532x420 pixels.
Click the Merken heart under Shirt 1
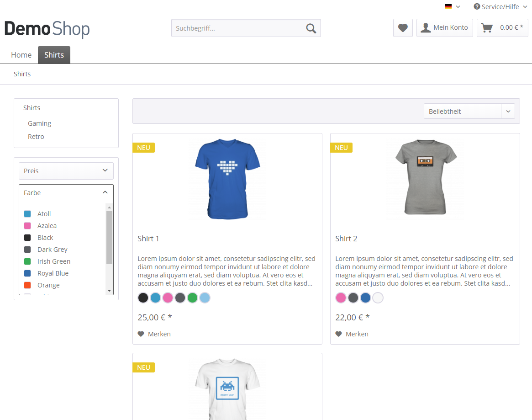click(141, 334)
